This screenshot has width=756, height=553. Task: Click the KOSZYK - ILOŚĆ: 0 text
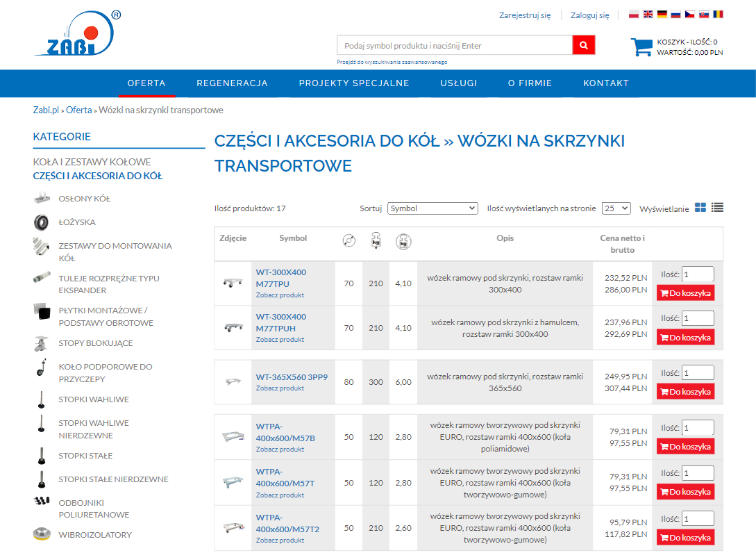687,42
